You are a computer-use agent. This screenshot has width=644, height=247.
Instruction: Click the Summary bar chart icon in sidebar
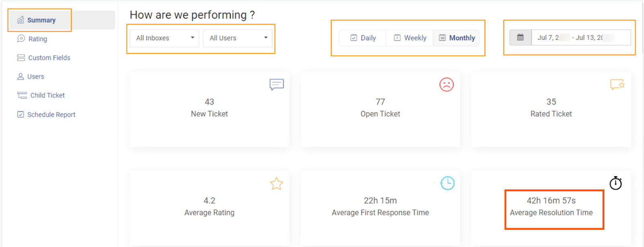click(21, 20)
